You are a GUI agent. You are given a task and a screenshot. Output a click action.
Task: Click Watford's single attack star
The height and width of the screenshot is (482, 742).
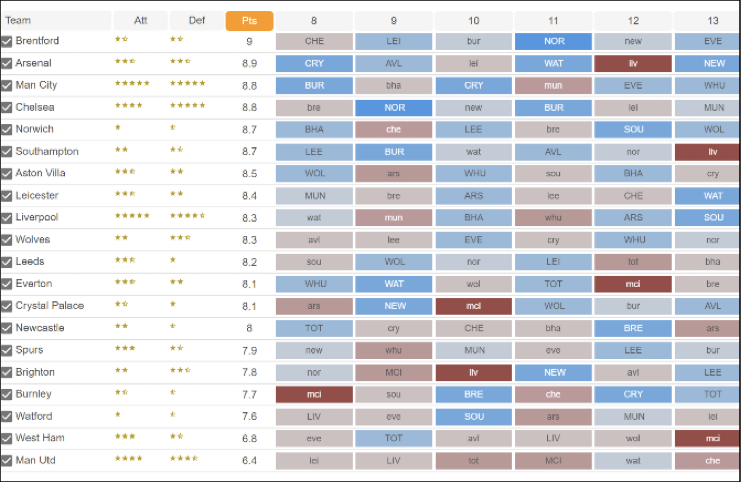click(x=118, y=416)
